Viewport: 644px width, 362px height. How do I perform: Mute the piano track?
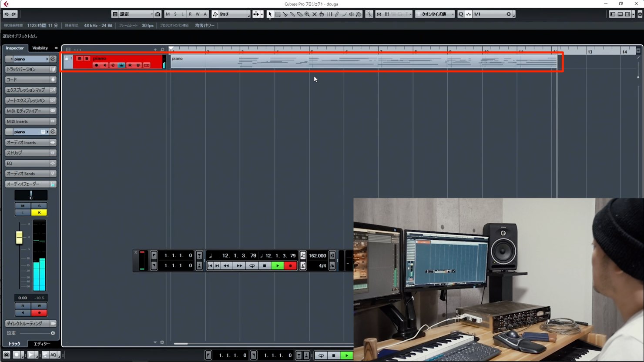click(80, 58)
